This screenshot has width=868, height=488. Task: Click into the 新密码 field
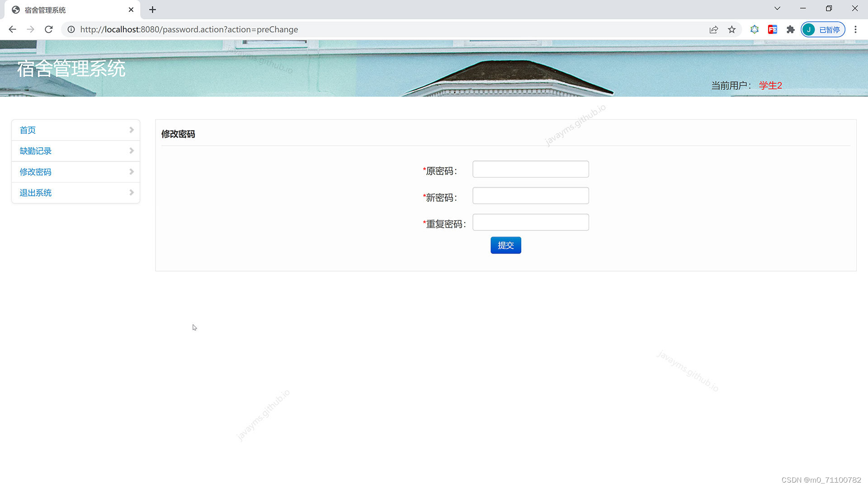pyautogui.click(x=530, y=196)
